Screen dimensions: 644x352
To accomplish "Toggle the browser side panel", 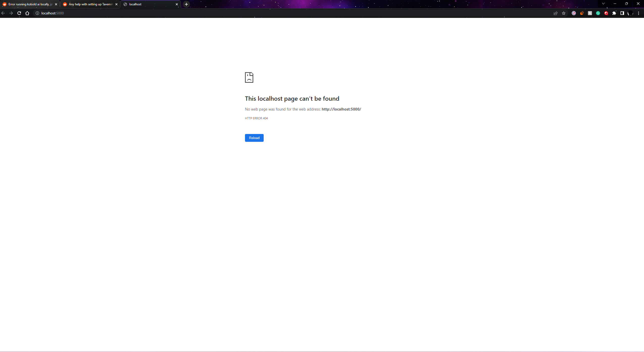I will [x=622, y=13].
